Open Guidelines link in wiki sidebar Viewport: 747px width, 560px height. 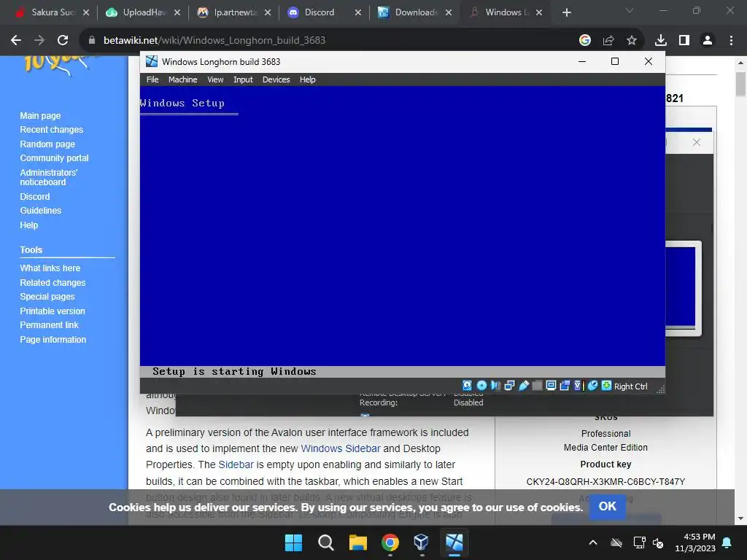point(41,211)
